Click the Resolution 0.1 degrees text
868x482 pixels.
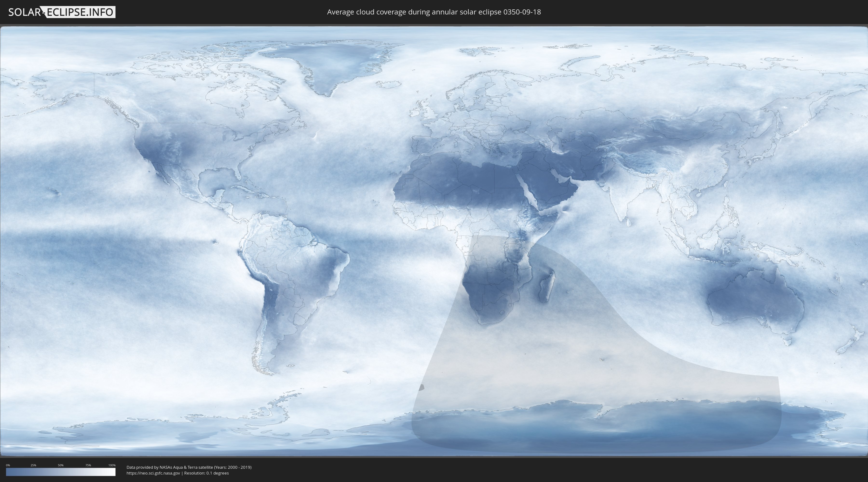[x=206, y=473]
